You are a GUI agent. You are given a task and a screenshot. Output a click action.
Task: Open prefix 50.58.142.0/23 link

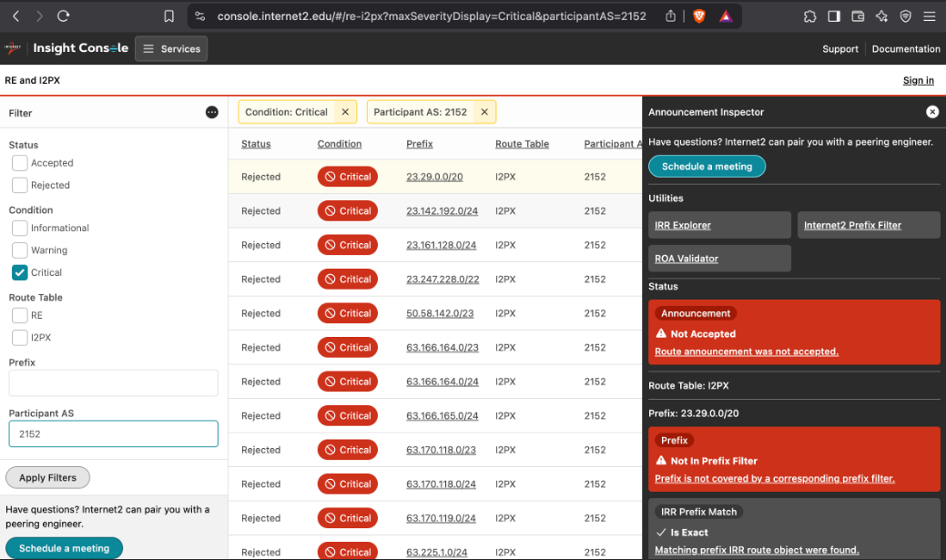click(440, 314)
